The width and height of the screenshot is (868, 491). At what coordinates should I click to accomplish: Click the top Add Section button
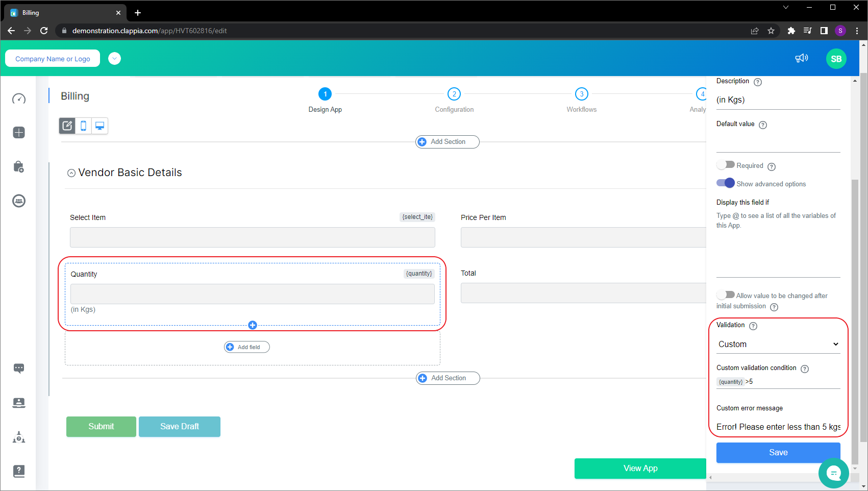click(448, 142)
